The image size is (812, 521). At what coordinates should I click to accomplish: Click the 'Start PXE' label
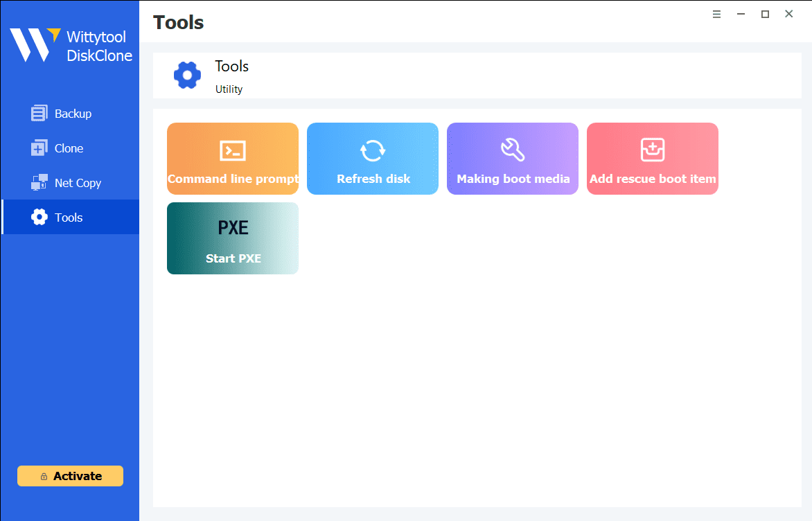click(x=233, y=258)
